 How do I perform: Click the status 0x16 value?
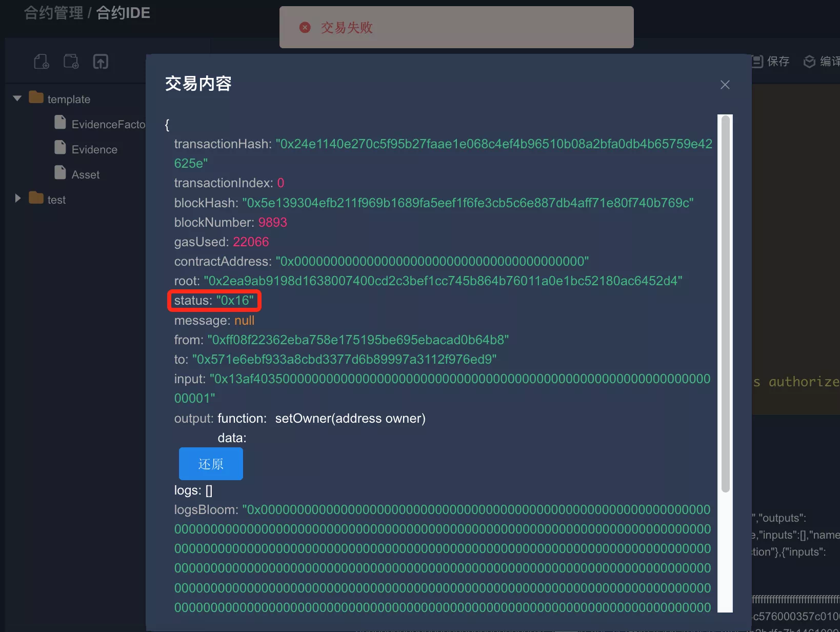click(x=235, y=301)
